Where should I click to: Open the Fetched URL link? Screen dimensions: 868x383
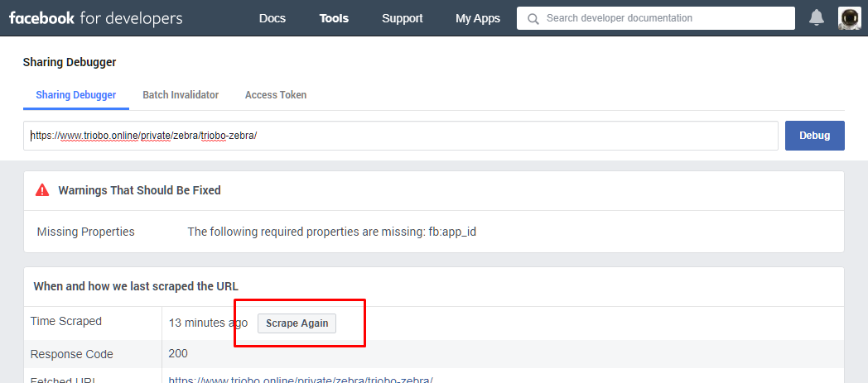tap(301, 380)
